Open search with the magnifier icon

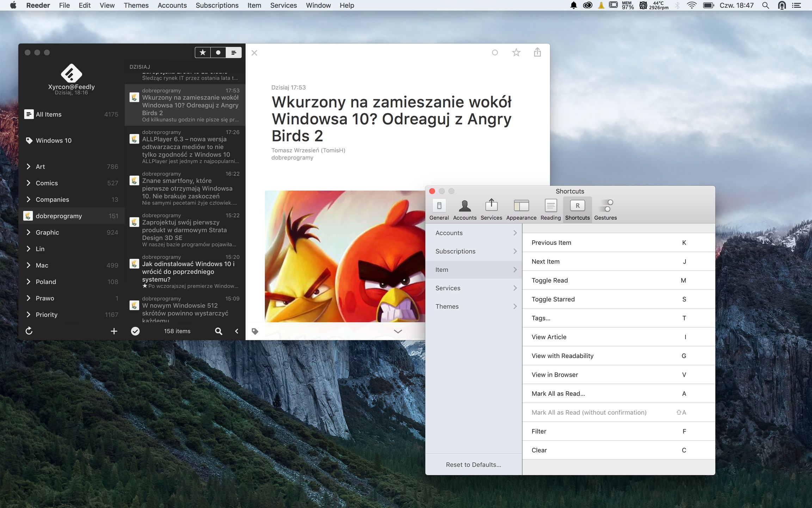[219, 331]
